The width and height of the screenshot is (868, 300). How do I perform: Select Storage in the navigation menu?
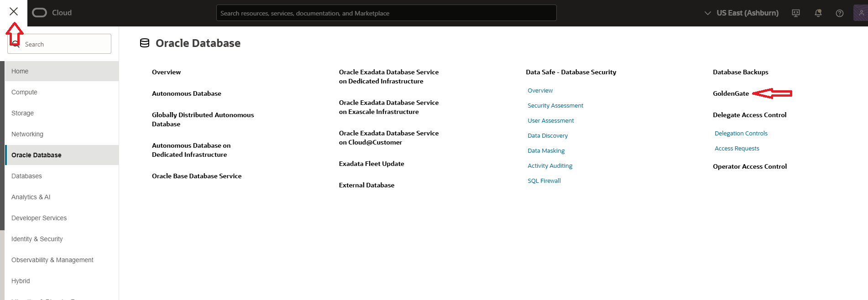click(62, 113)
